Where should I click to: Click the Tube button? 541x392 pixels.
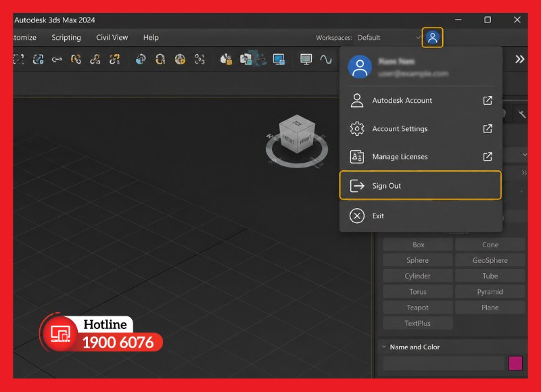pos(490,276)
